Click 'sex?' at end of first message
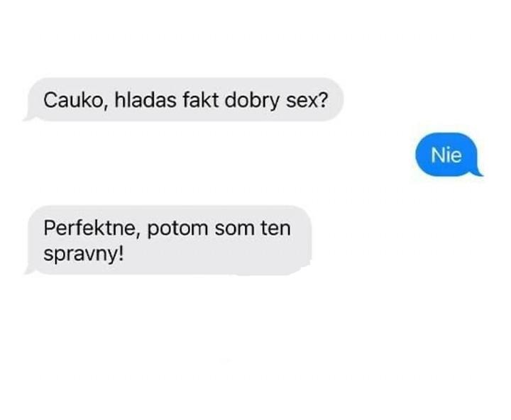The height and width of the screenshot is (420, 511). pyautogui.click(x=307, y=100)
